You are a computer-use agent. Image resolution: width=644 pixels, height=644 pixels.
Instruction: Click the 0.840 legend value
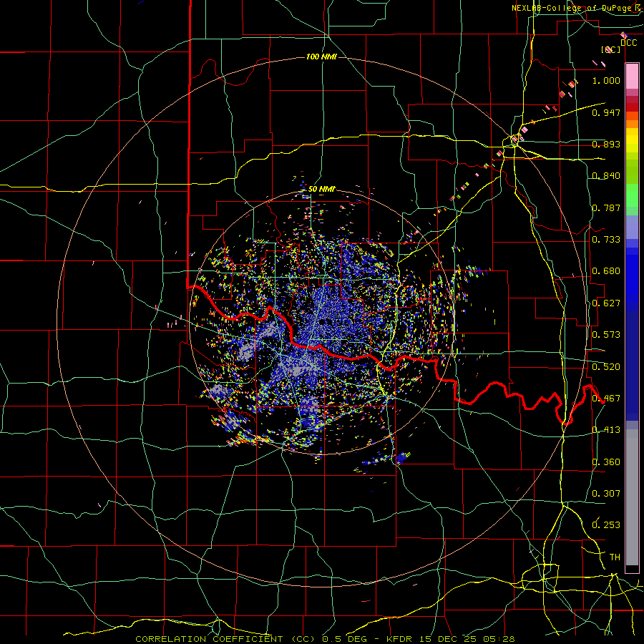point(606,176)
